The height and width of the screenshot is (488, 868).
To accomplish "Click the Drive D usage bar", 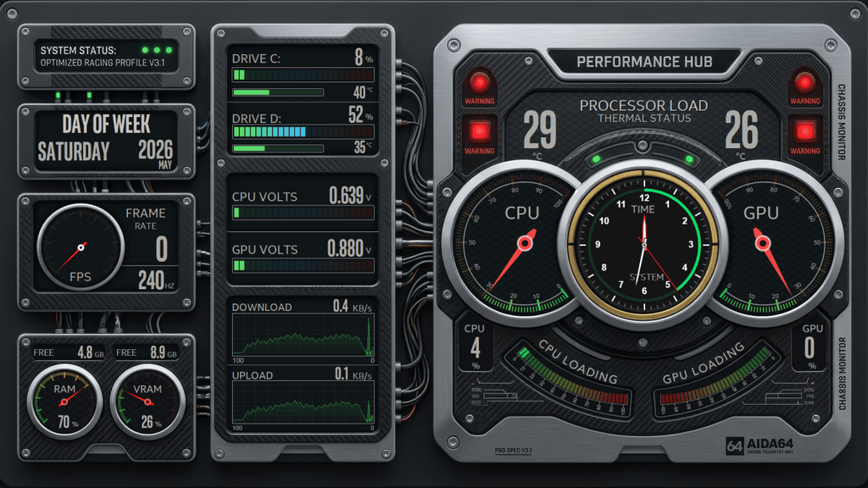I will pos(303,131).
